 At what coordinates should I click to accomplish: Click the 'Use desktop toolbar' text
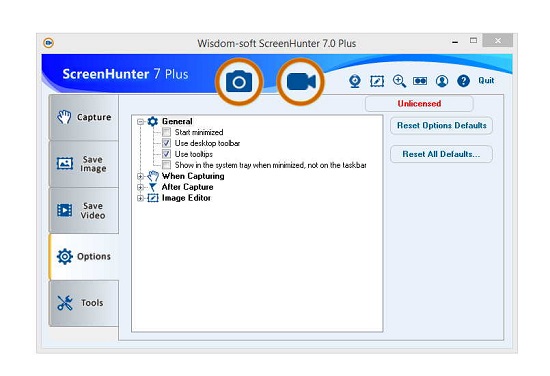[x=207, y=143]
